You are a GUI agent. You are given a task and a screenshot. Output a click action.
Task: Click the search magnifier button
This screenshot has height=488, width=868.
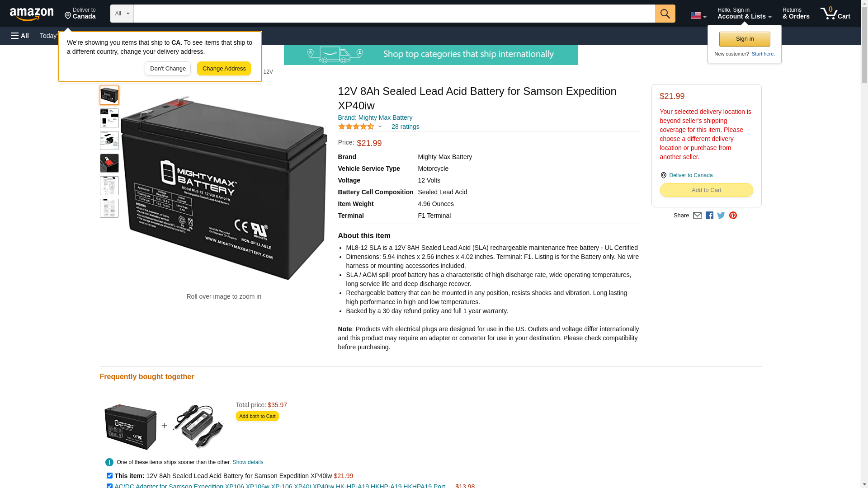665,14
